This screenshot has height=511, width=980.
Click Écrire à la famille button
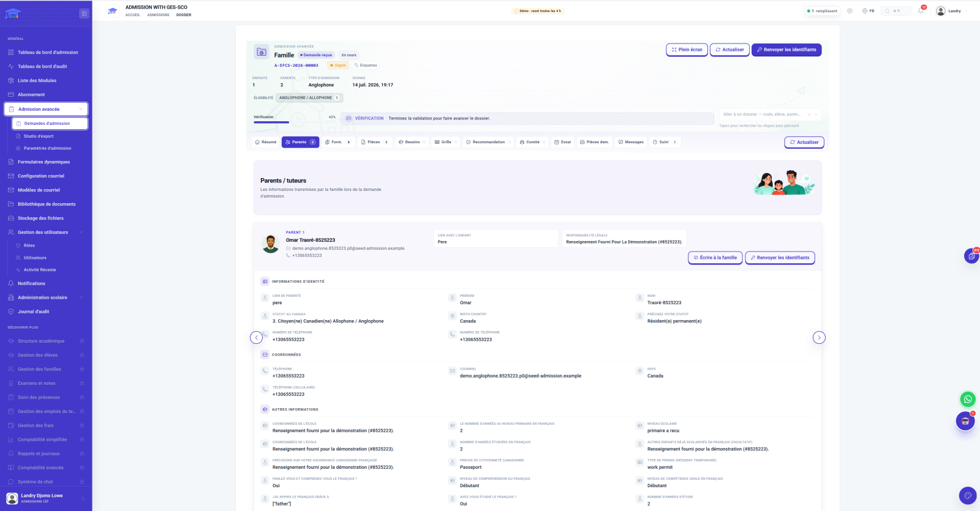click(715, 258)
